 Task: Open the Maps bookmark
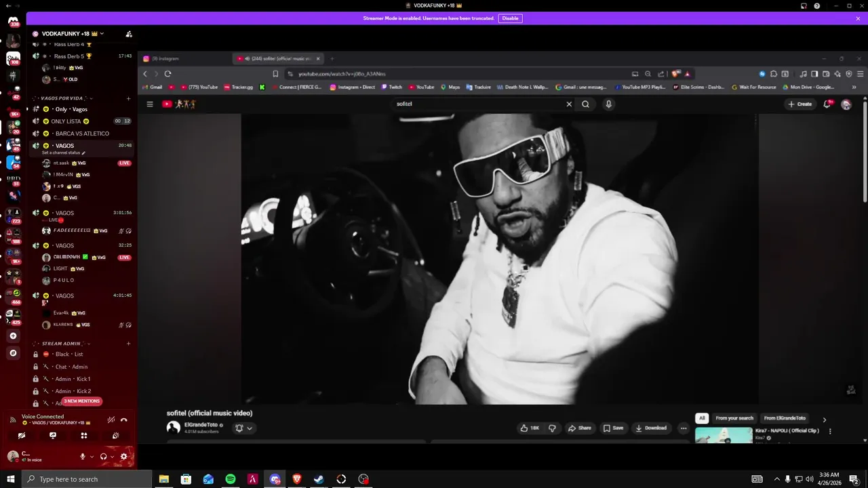point(450,87)
